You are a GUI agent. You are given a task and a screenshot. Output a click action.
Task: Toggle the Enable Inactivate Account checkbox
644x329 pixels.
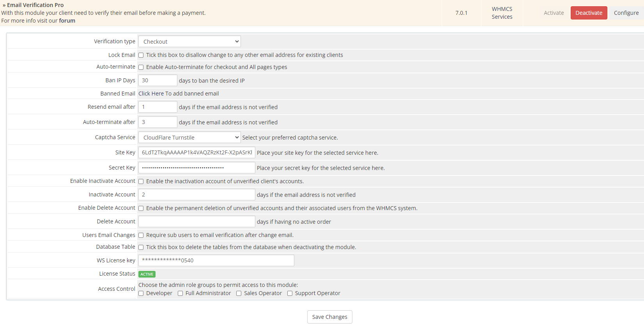pyautogui.click(x=141, y=182)
